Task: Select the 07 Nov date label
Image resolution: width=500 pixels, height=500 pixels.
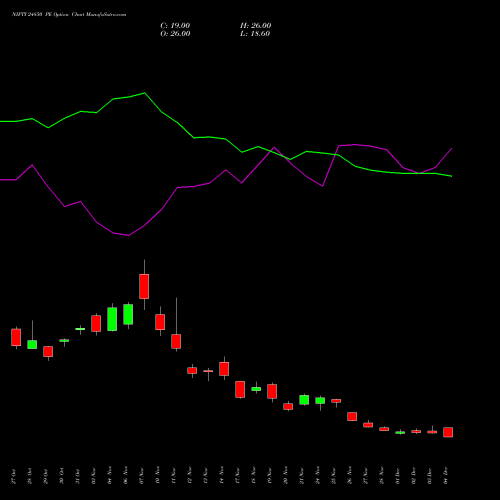Action: pos(142,476)
